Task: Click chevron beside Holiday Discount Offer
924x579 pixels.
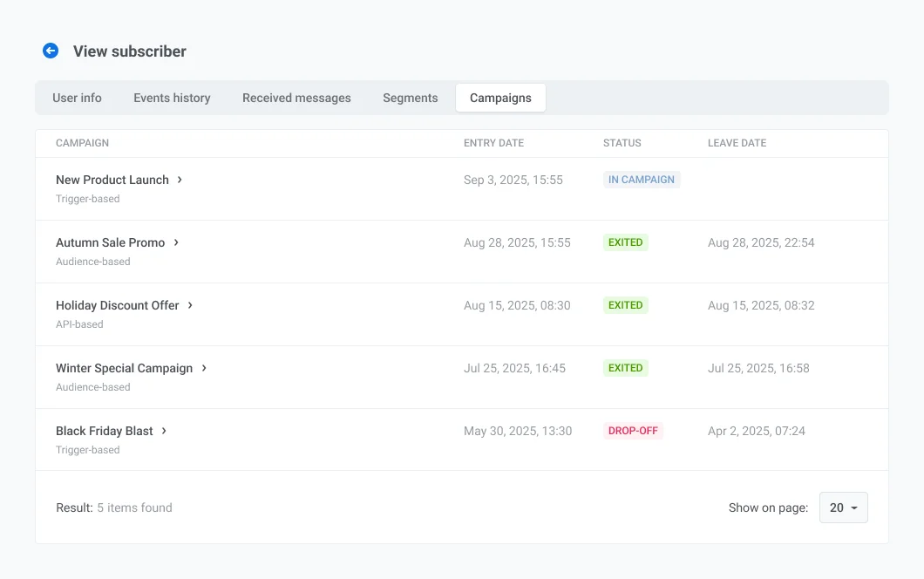Action: click(x=190, y=305)
